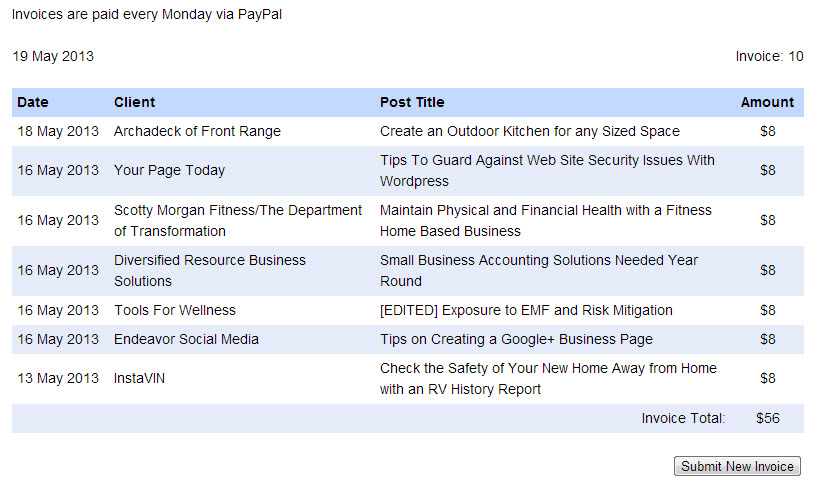Click the $56 invoice total amount

point(767,418)
